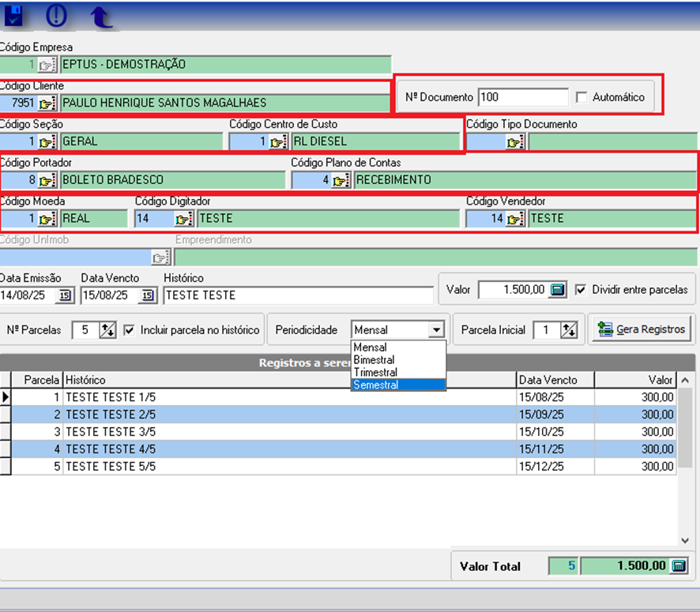The height and width of the screenshot is (612, 700).
Task: Open the Data Emissão calendar picker
Action: (x=65, y=295)
